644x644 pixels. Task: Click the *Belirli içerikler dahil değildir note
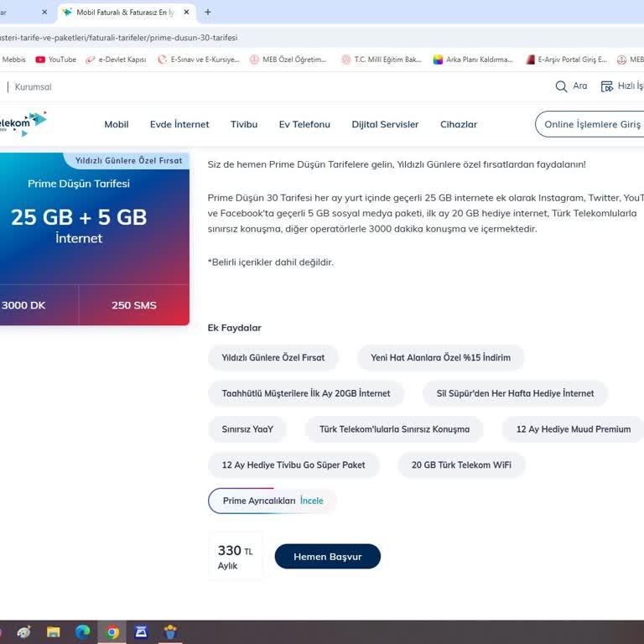271,262
